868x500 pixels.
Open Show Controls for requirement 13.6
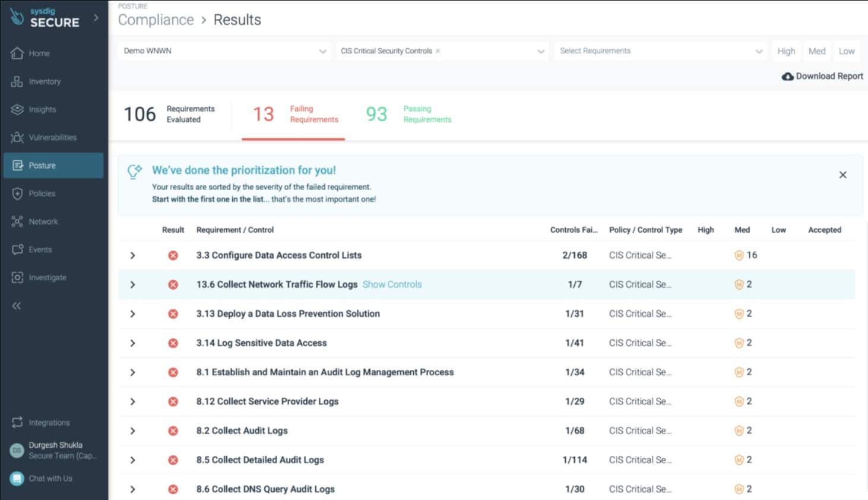pyautogui.click(x=392, y=284)
